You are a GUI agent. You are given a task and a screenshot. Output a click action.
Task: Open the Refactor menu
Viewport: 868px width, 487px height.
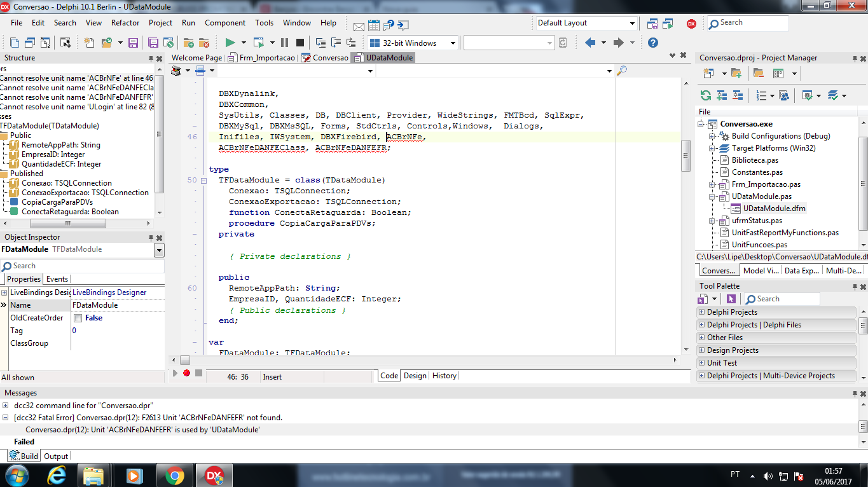125,23
